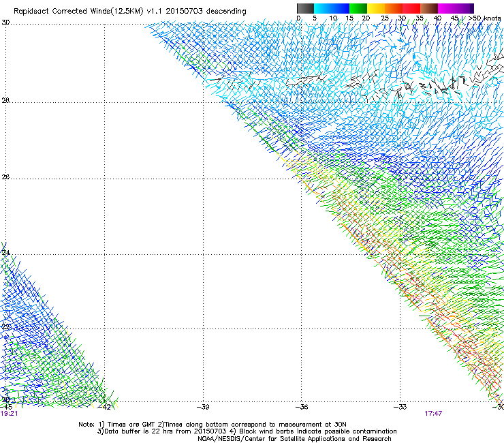Click the '-33' longitude axis label
Viewport: 504px width, 443px height.
[x=400, y=407]
